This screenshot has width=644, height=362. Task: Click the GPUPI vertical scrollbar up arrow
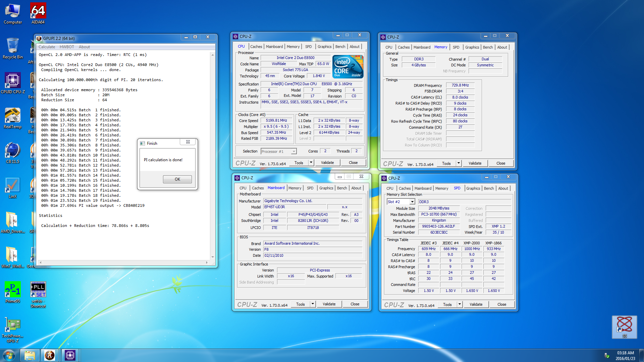213,55
